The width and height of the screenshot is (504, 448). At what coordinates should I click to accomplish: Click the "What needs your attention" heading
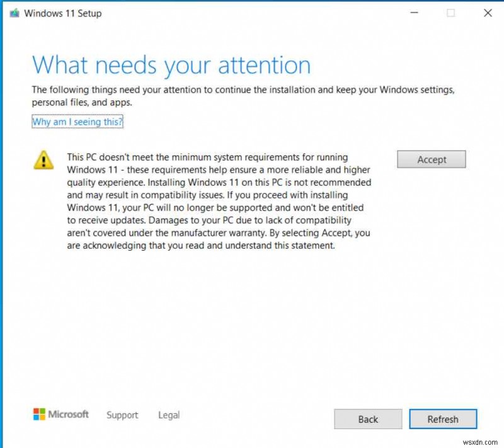(x=171, y=65)
